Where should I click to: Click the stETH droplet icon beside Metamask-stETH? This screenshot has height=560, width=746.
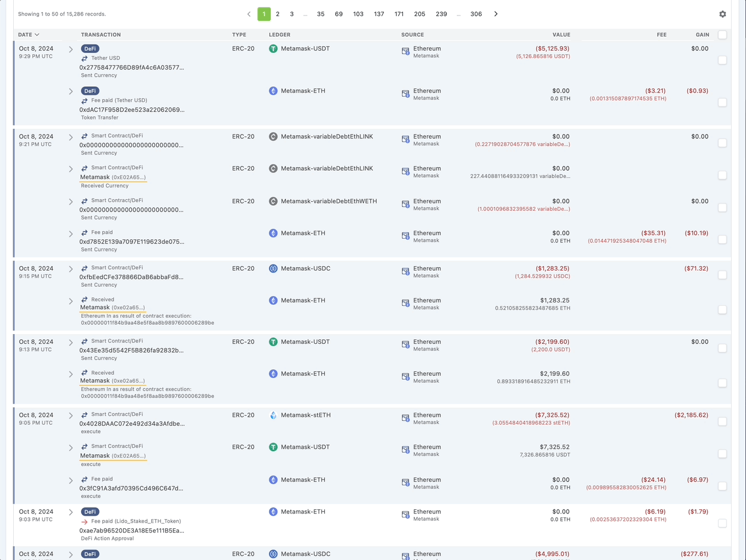(273, 415)
